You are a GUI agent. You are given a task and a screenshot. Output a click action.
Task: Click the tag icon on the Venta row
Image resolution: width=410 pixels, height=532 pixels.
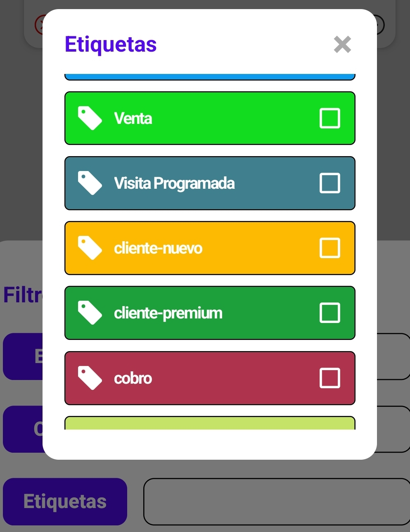(90, 118)
